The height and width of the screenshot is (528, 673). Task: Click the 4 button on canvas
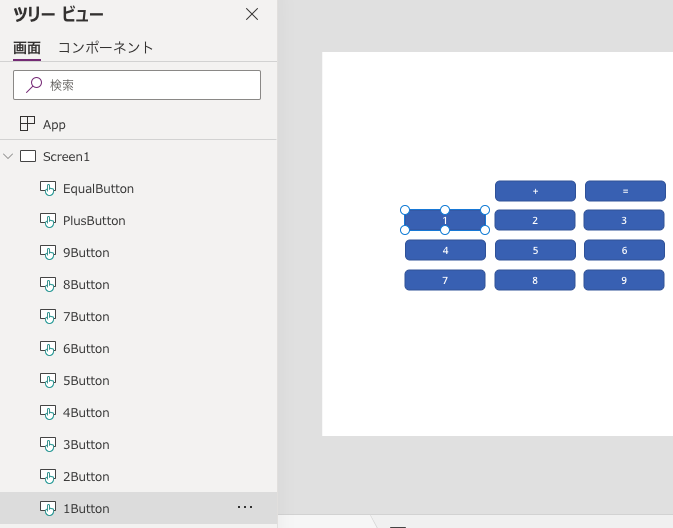pos(446,250)
